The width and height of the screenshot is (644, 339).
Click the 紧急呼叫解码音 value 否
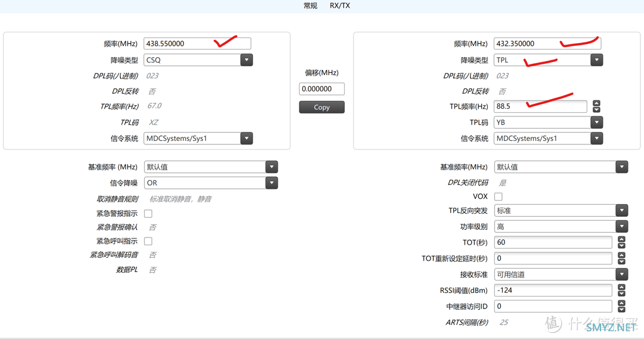click(153, 255)
